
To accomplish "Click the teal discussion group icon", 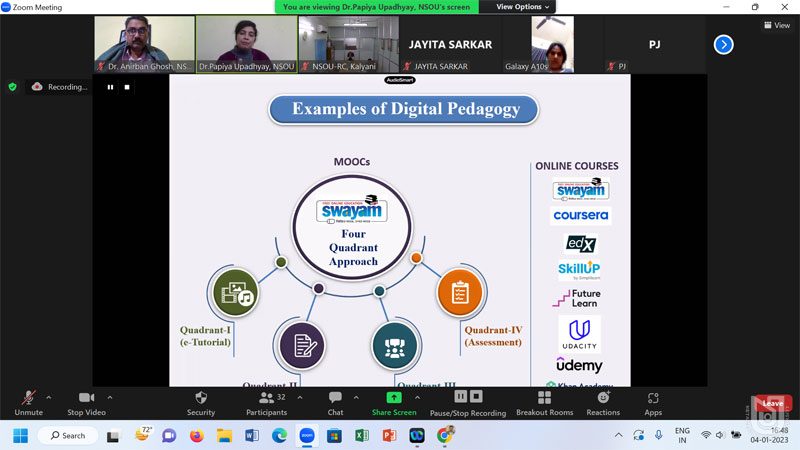I will [394, 345].
